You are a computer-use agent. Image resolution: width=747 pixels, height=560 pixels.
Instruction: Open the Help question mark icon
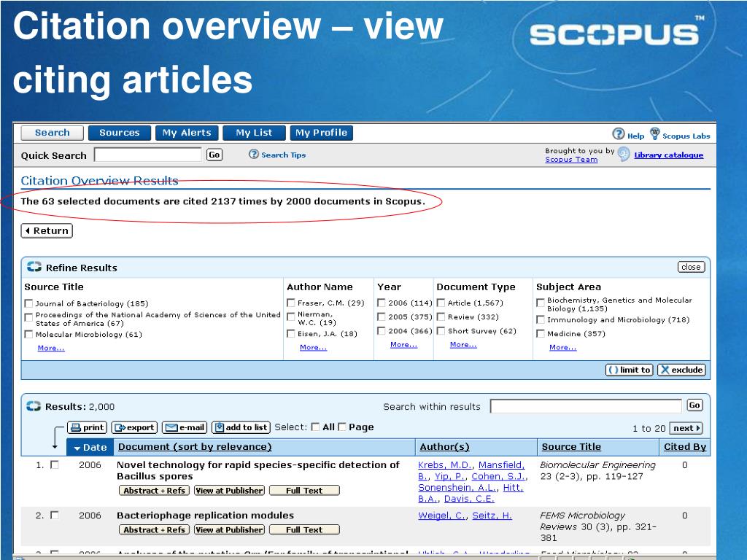coord(619,134)
